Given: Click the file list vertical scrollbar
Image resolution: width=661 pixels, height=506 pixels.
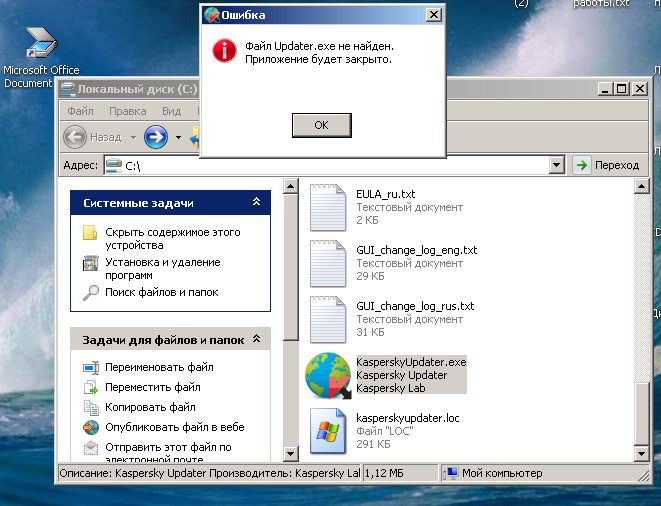Looking at the screenshot, I should coord(291,300).
